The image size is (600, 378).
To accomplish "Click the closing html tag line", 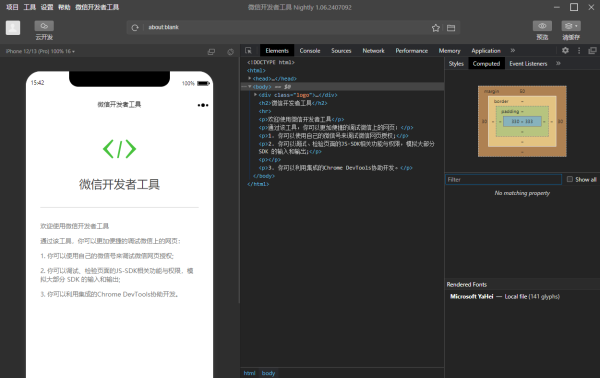I will coord(258,184).
